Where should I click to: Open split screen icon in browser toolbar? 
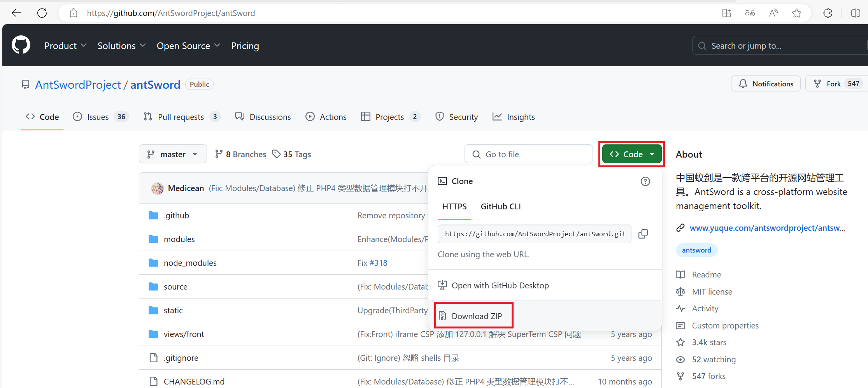856,13
